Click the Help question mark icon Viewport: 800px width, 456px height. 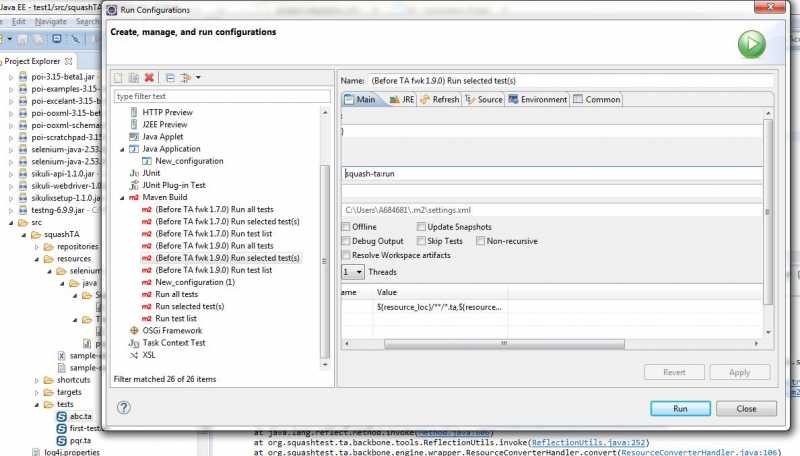point(124,407)
